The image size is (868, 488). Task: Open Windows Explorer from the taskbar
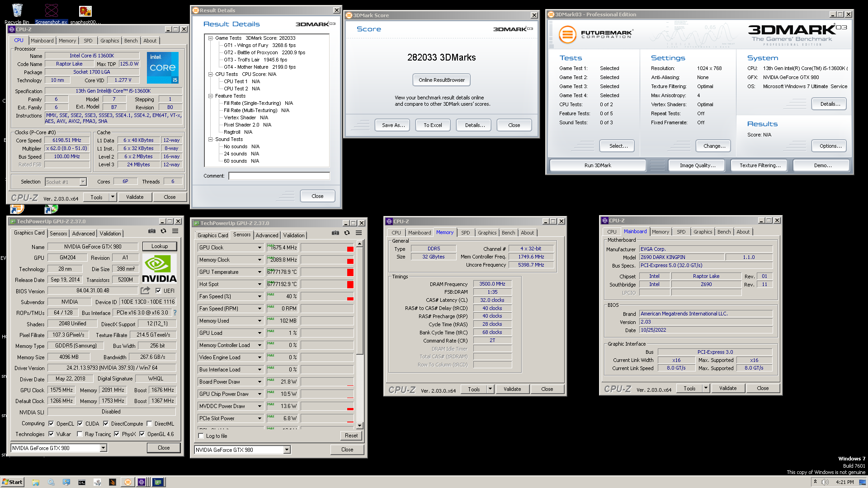pos(36,482)
